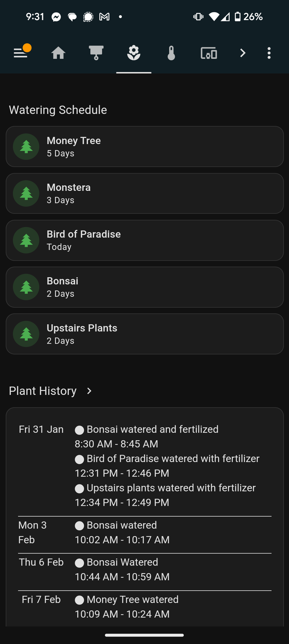Open the Plant History heading link
Screen dimensions: 289x644
click(x=43, y=391)
